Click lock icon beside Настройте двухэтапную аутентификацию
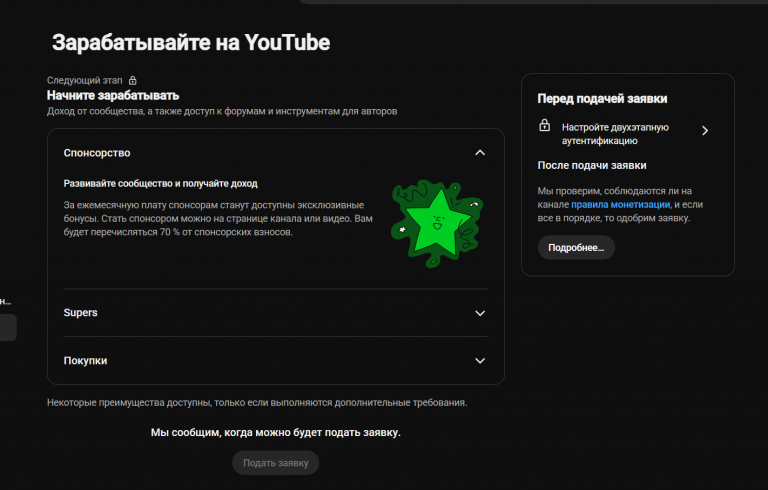Image resolution: width=768 pixels, height=490 pixels. coord(545,125)
